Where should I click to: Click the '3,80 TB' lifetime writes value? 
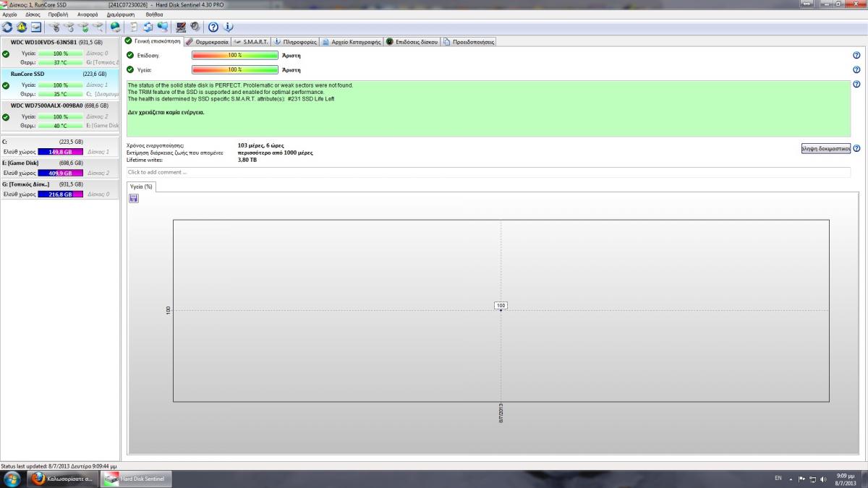click(x=247, y=160)
